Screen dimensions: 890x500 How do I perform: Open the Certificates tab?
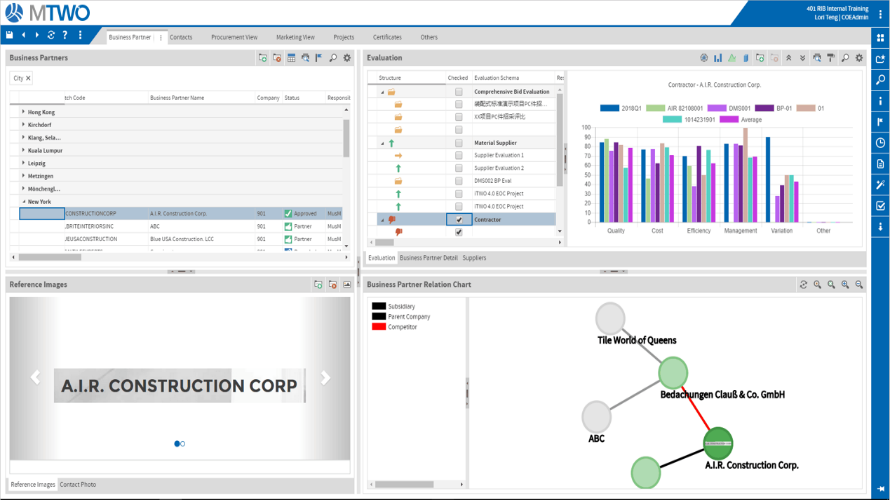[x=387, y=37]
